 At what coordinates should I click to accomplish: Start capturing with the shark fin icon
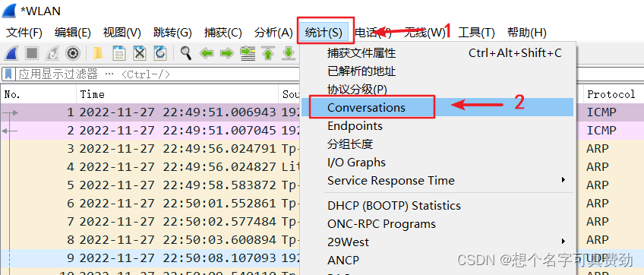point(12,53)
